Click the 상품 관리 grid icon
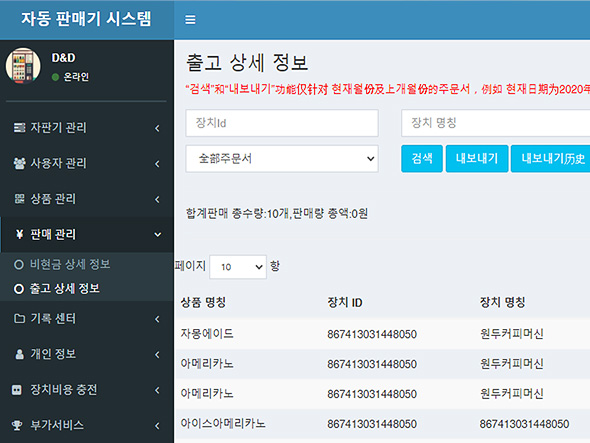This screenshot has width=590, height=443. tap(20, 199)
